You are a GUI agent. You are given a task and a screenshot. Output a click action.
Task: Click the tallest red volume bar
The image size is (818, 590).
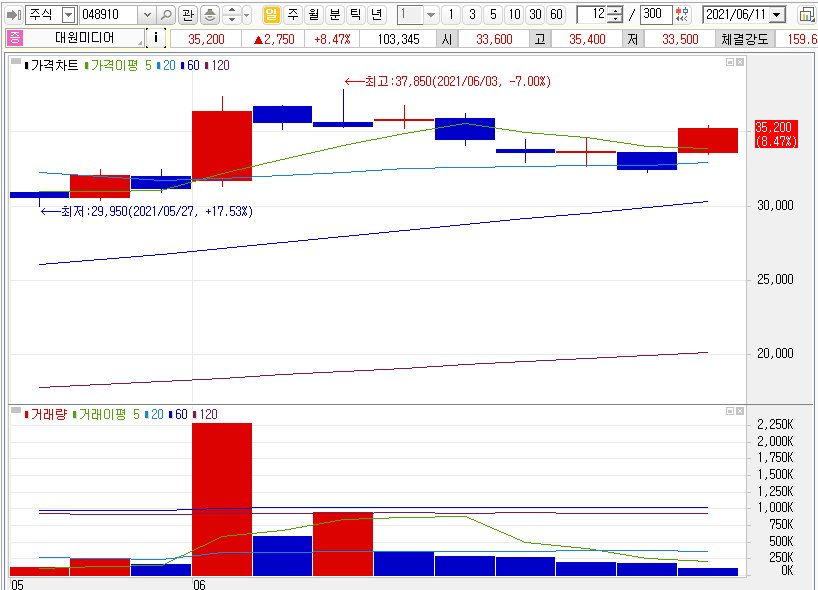(x=222, y=499)
